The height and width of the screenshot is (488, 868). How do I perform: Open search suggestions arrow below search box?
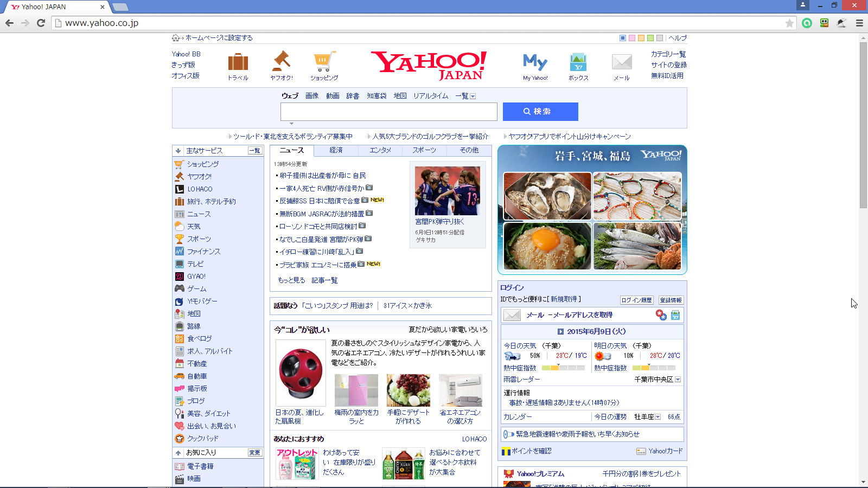tap(291, 124)
